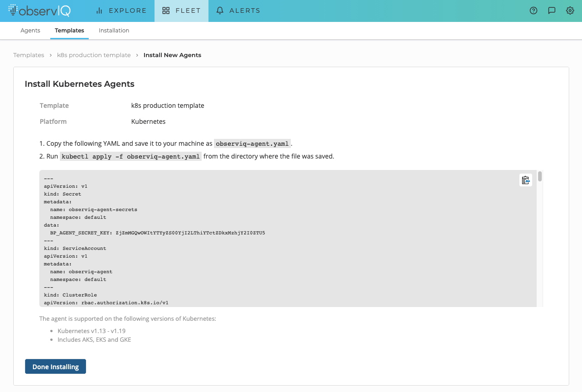Switch to the Agents tab
Image resolution: width=582 pixels, height=392 pixels.
click(x=30, y=31)
